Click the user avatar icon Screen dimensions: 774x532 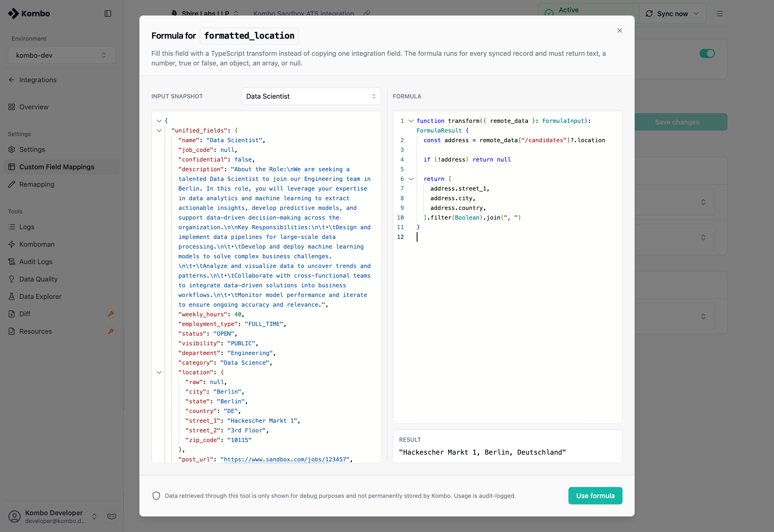pyautogui.click(x=14, y=516)
